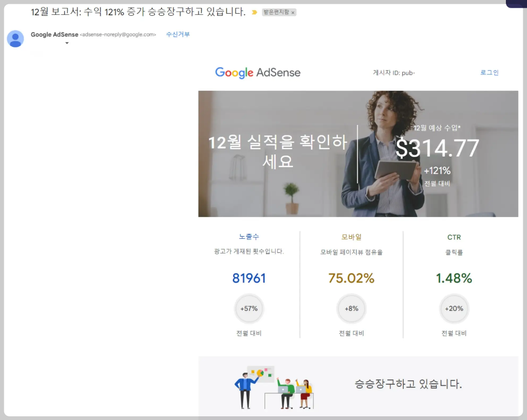Viewport: 527px width, 420px height.
Task: Click the 수신거부 unsubscribe link
Action: coord(178,34)
